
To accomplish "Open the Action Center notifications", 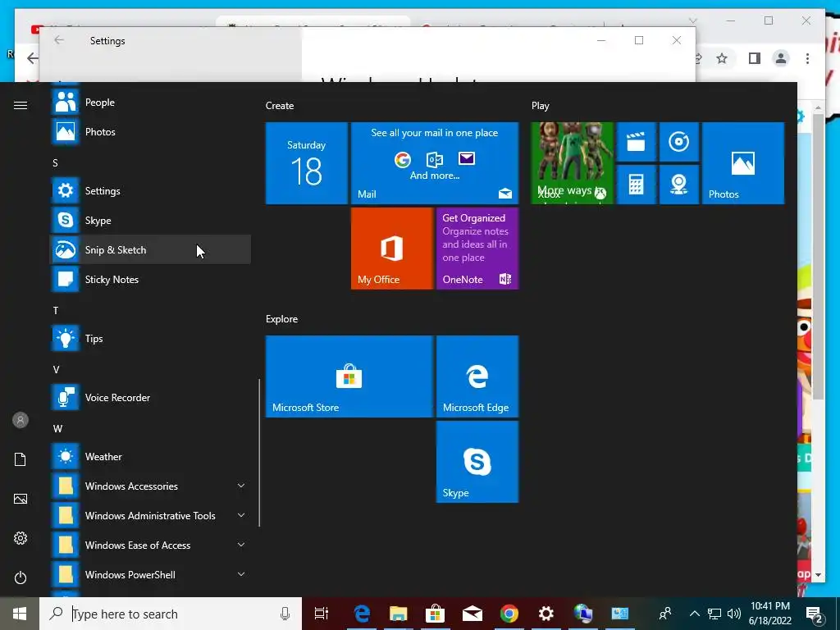I will pyautogui.click(x=815, y=614).
